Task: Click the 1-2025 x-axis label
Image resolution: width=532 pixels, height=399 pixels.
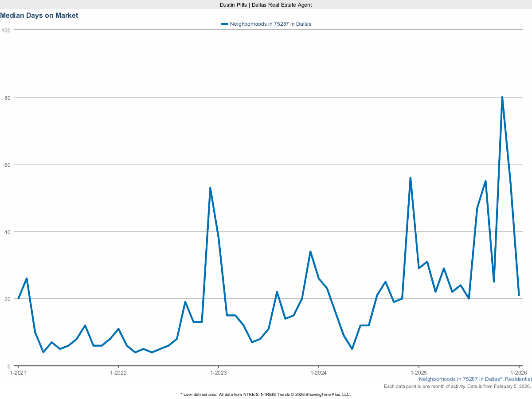Action: 419,372
